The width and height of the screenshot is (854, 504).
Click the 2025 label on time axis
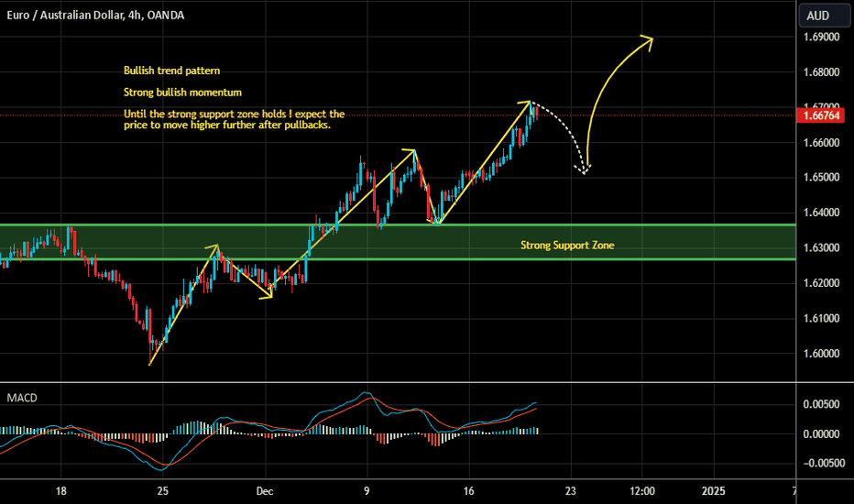[714, 491]
